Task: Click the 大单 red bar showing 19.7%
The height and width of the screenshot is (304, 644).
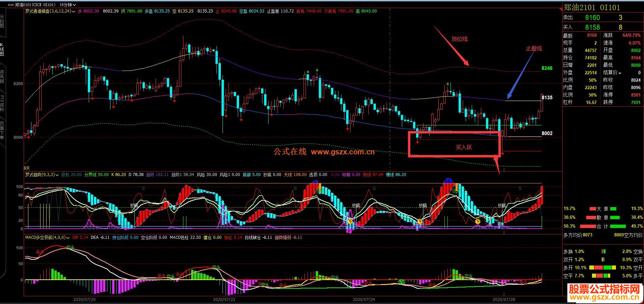Action: coord(593,209)
